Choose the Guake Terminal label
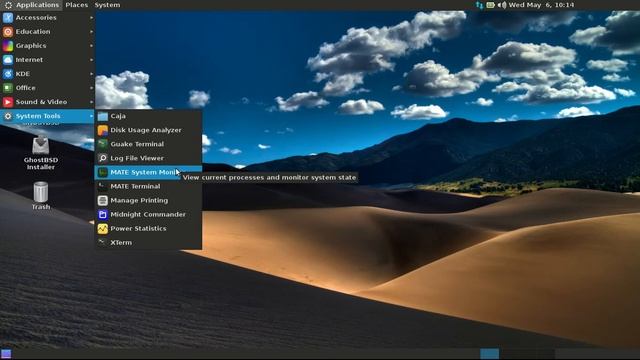The width and height of the screenshot is (640, 360). [137, 144]
